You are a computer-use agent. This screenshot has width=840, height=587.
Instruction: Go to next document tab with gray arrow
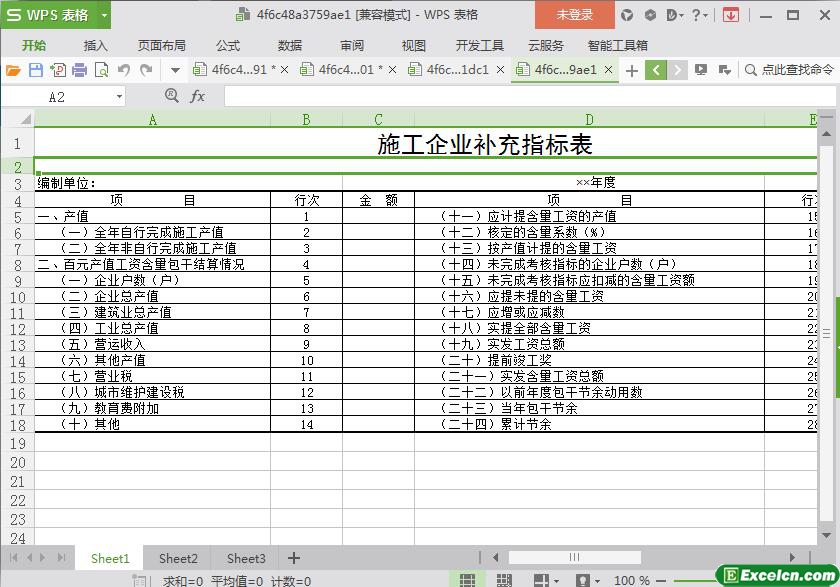[x=677, y=70]
